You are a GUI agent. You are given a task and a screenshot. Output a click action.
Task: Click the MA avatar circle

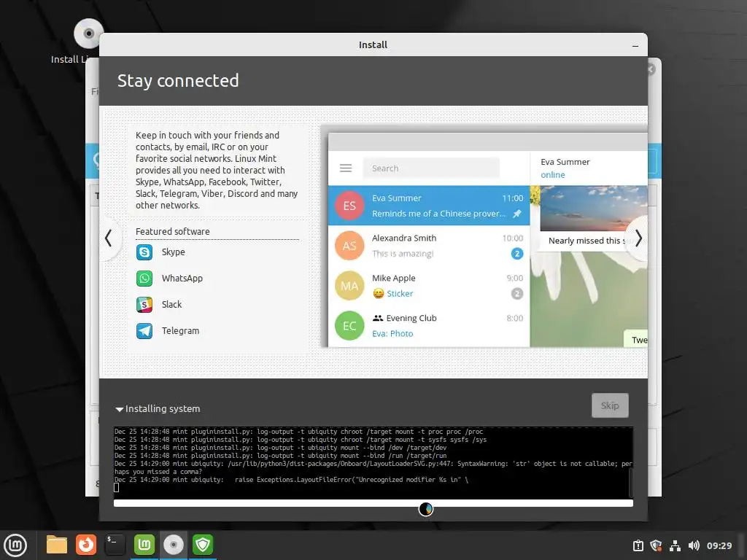[349, 285]
